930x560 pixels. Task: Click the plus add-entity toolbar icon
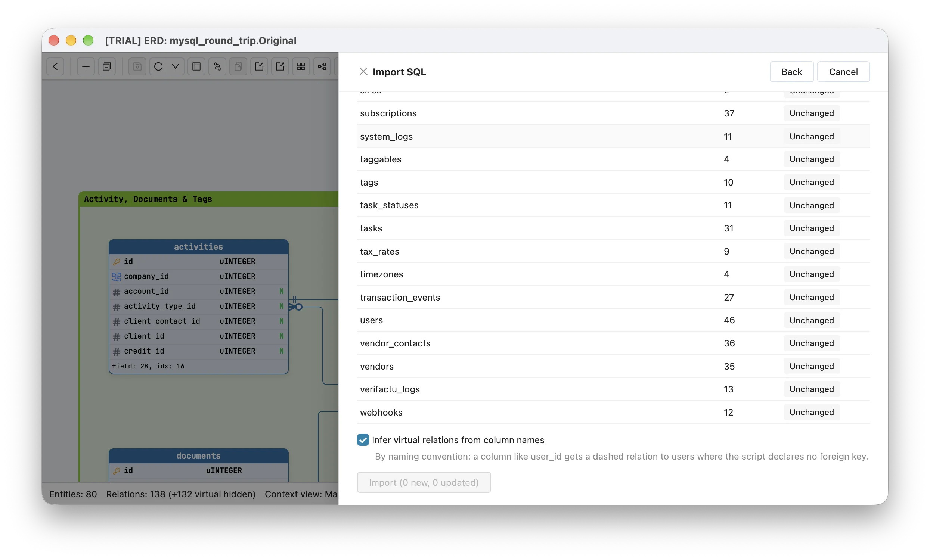pos(86,66)
